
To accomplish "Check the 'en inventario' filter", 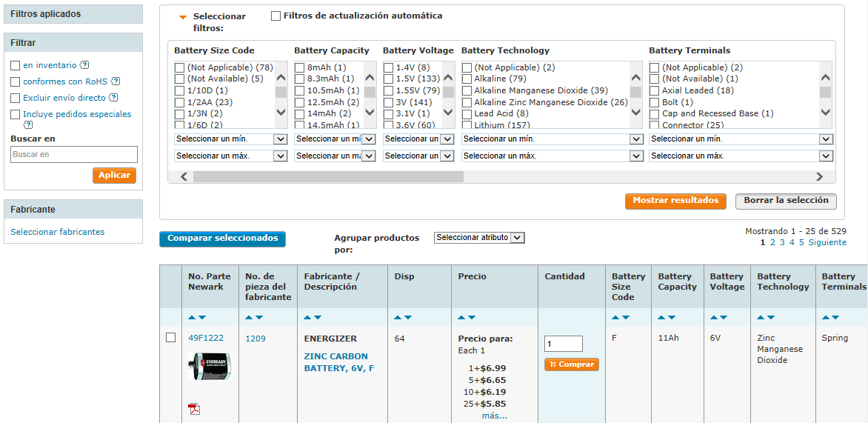I will [16, 65].
